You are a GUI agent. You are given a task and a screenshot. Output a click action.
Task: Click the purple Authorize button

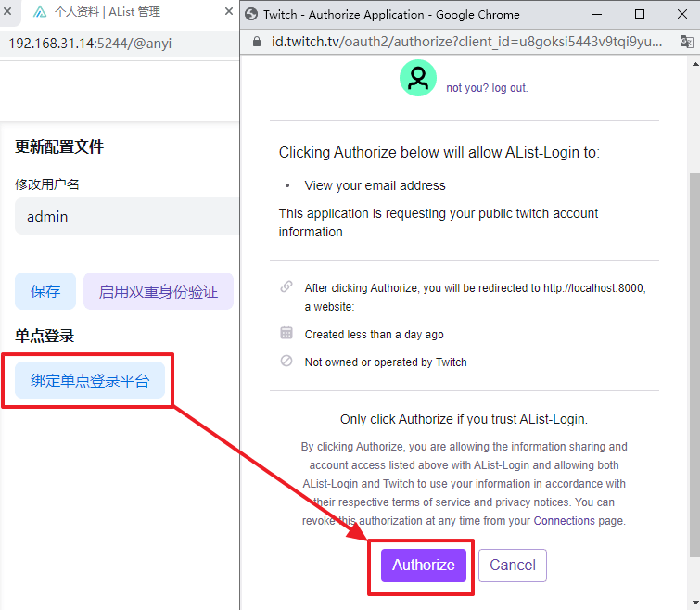423,565
